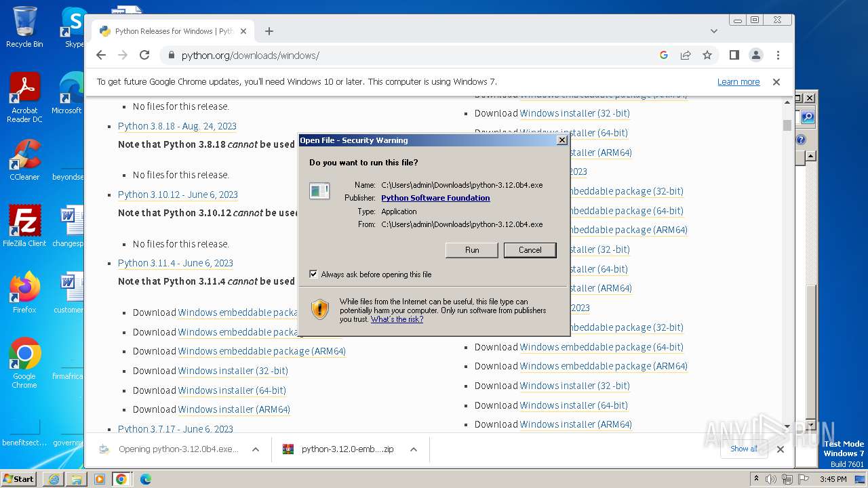The width and height of the screenshot is (868, 488).
Task: Open a new Chrome tab
Action: (269, 31)
